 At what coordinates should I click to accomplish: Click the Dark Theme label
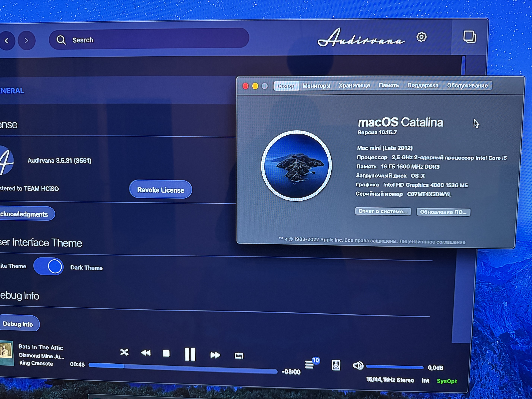tap(86, 268)
